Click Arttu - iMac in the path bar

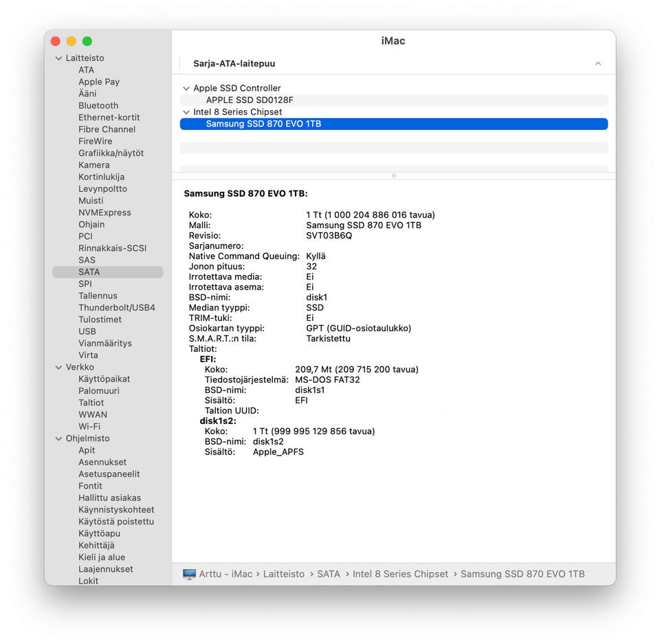click(226, 574)
